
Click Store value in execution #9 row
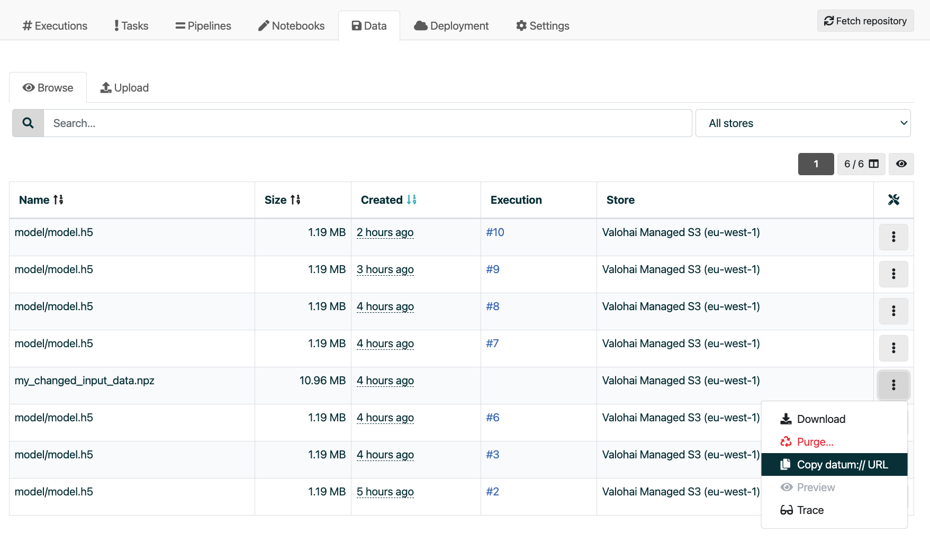pos(681,269)
